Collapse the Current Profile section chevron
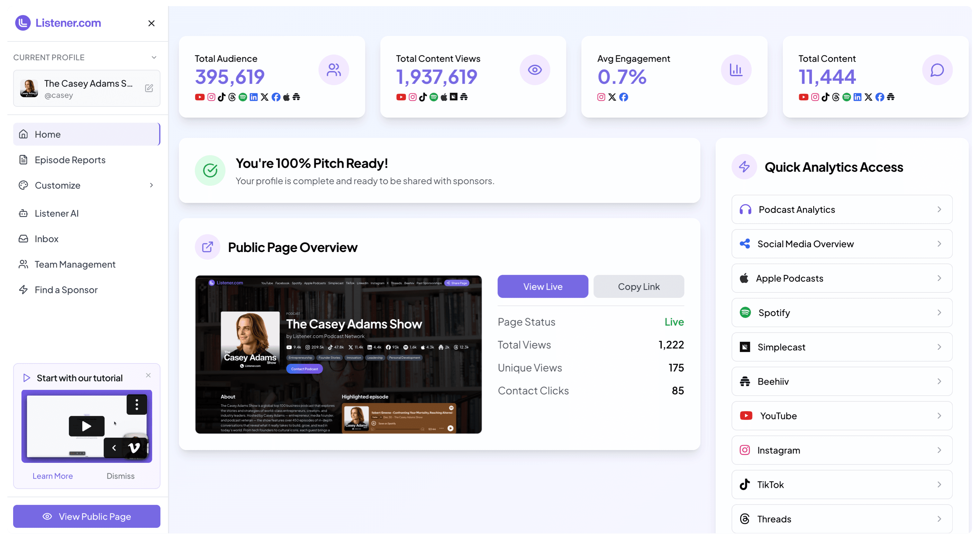The image size is (980, 540). pyautogui.click(x=154, y=58)
